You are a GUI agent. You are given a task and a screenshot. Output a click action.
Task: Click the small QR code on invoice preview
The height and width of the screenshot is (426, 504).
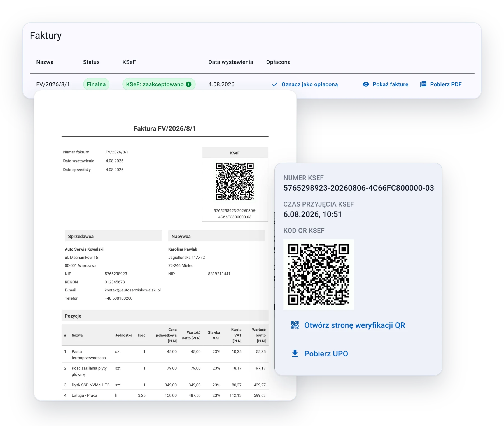point(235,181)
